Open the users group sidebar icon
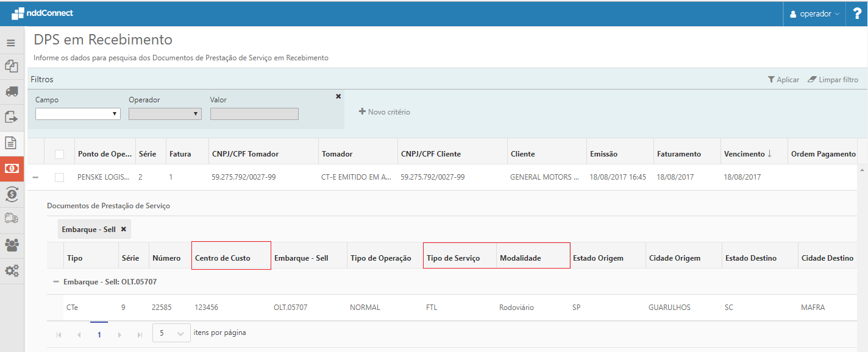Viewport: 868px width, 352px height. (11, 245)
